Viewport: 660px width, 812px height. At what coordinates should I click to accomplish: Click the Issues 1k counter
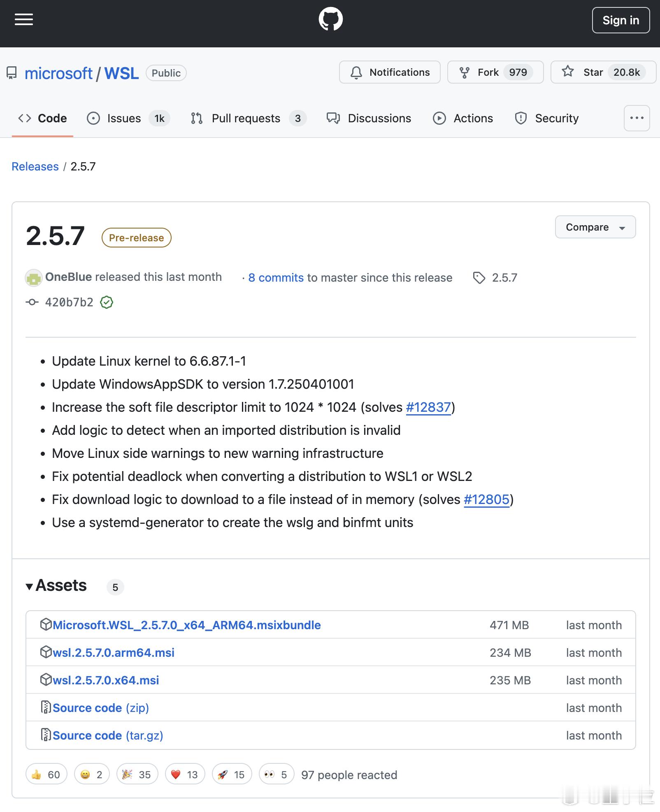pyautogui.click(x=159, y=119)
